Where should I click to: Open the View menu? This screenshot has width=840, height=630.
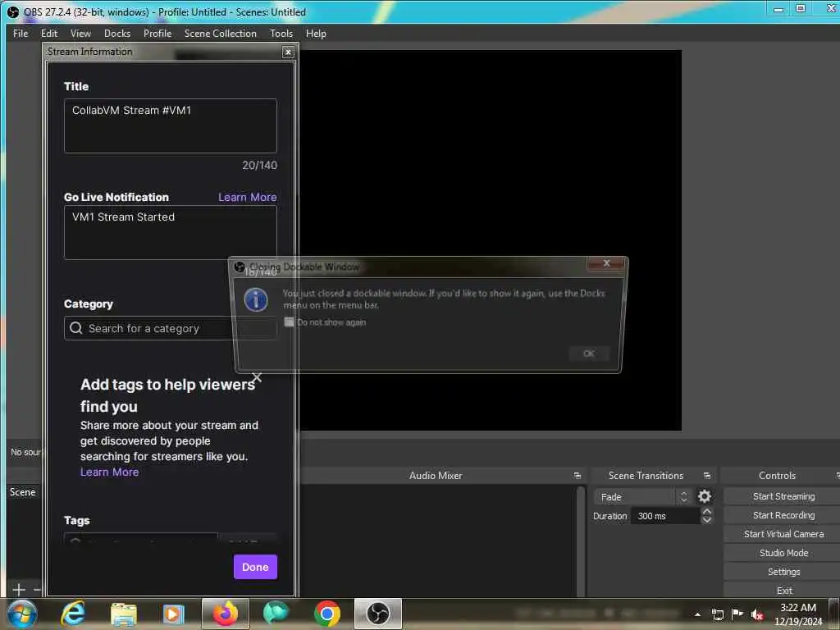coord(81,33)
